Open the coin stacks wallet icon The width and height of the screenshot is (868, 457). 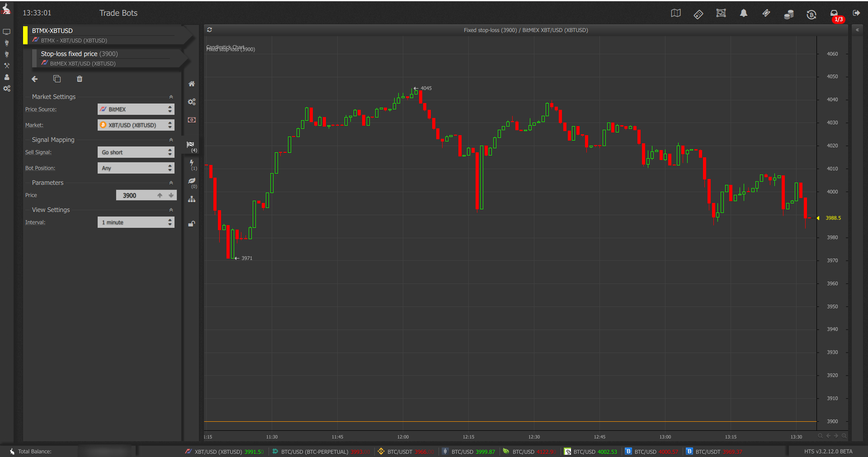(x=788, y=14)
